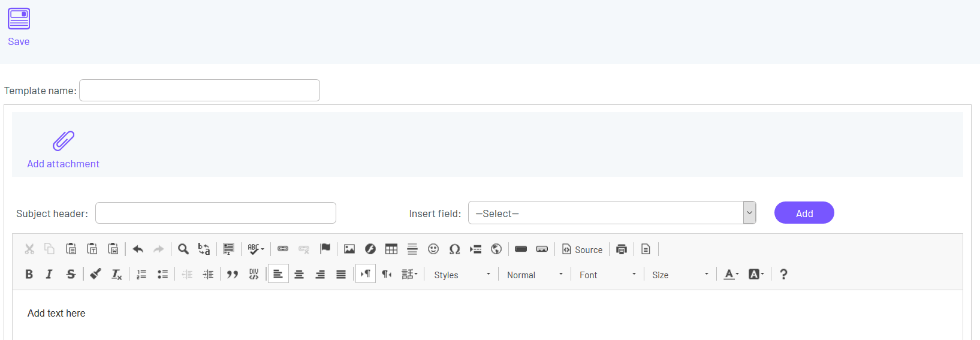Screen dimensions: 980x340
Task: Insert a special character with Omega icon
Action: 454,249
